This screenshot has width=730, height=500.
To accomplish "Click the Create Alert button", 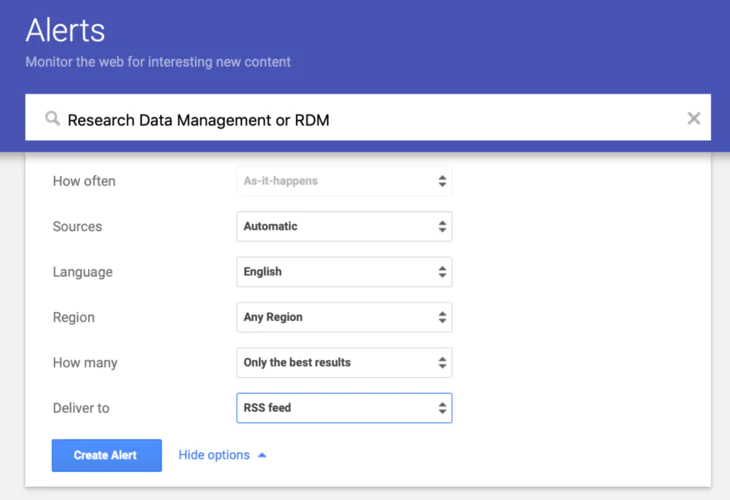I will click(x=107, y=455).
